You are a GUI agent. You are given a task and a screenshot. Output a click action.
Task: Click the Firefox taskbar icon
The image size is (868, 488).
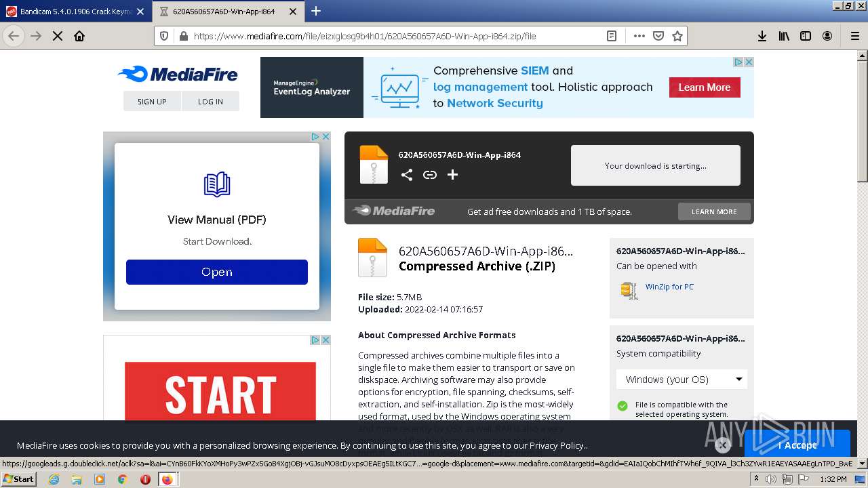click(167, 479)
